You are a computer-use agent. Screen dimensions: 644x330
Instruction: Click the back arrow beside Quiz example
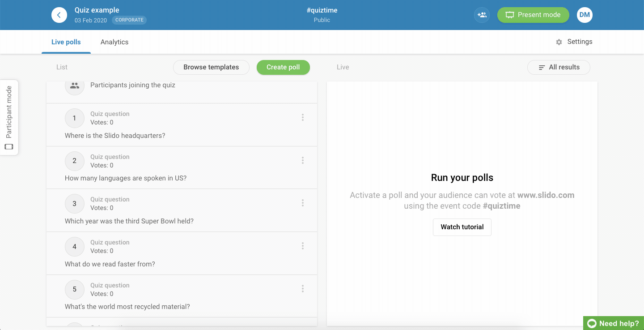(59, 15)
